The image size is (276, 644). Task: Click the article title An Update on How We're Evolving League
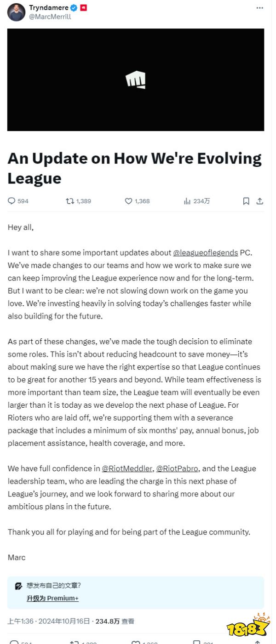pyautogui.click(x=134, y=168)
